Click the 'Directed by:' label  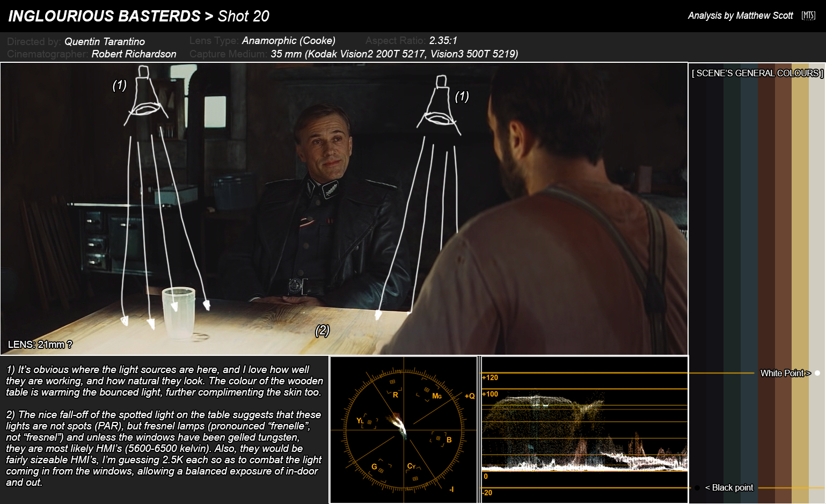(34, 41)
